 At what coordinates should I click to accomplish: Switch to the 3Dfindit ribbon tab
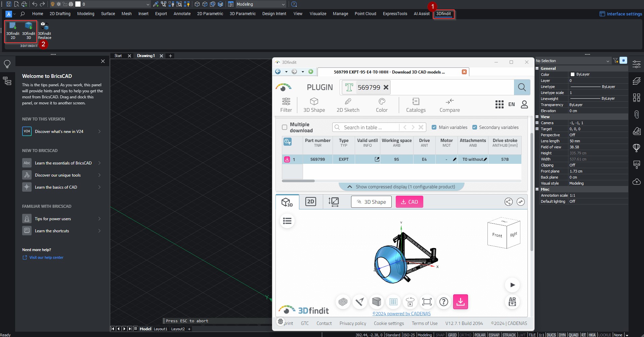click(x=443, y=14)
